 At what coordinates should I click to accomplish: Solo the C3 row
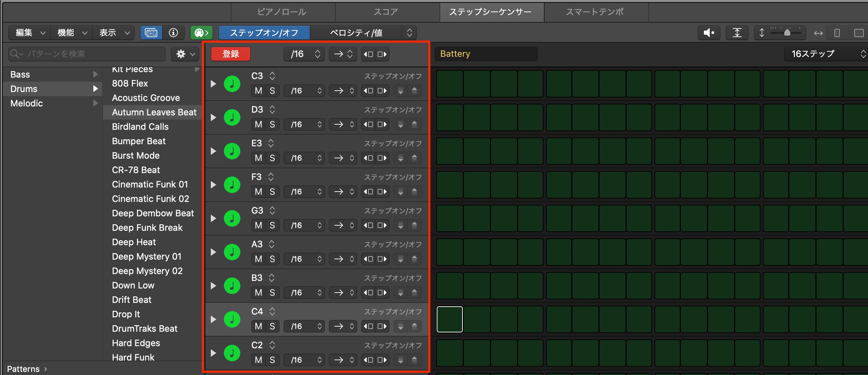[272, 91]
